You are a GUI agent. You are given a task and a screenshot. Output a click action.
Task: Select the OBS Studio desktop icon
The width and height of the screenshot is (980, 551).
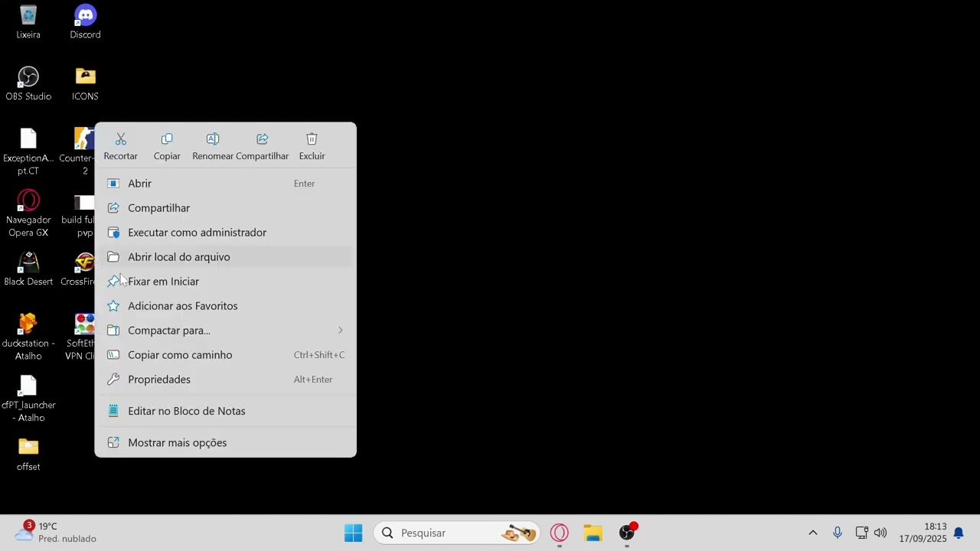[x=28, y=84]
